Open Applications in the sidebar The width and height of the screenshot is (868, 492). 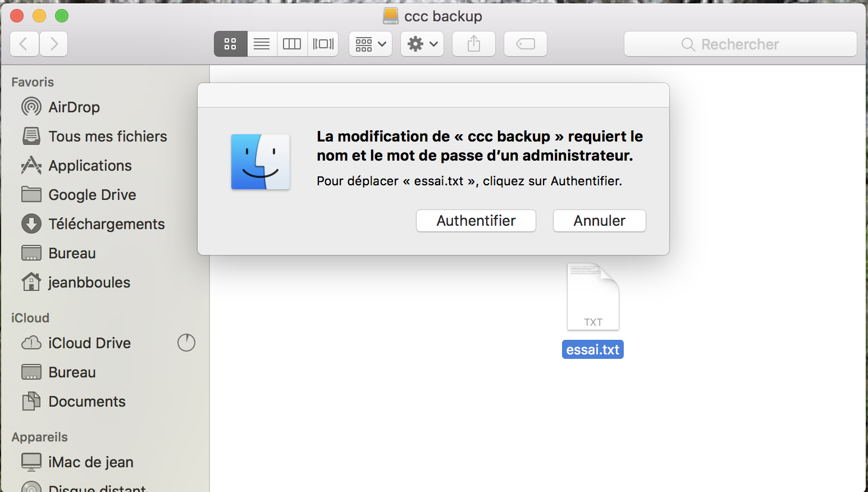(90, 166)
